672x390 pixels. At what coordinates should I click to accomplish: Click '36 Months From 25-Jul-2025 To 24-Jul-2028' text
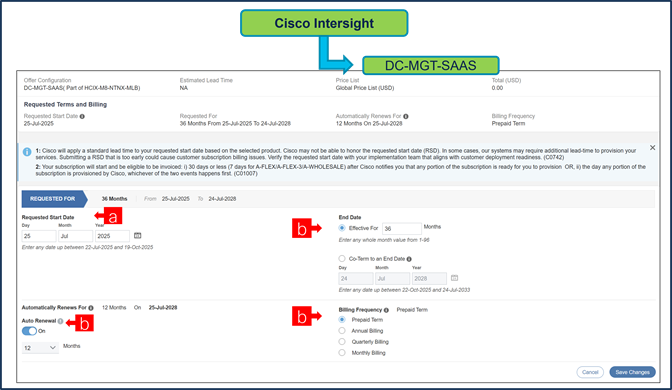235,124
